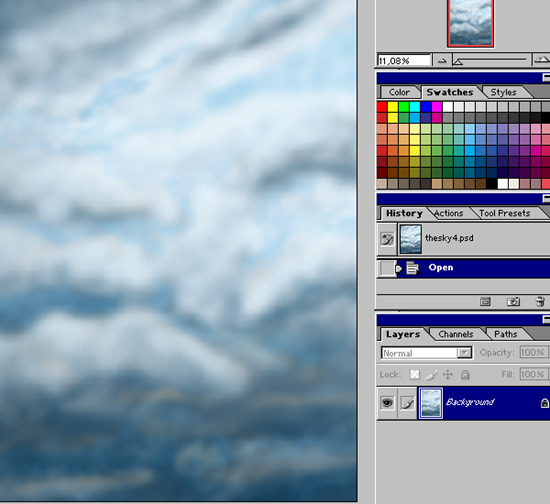Switch to the Channels tab
This screenshot has height=504, width=550.
click(x=456, y=334)
